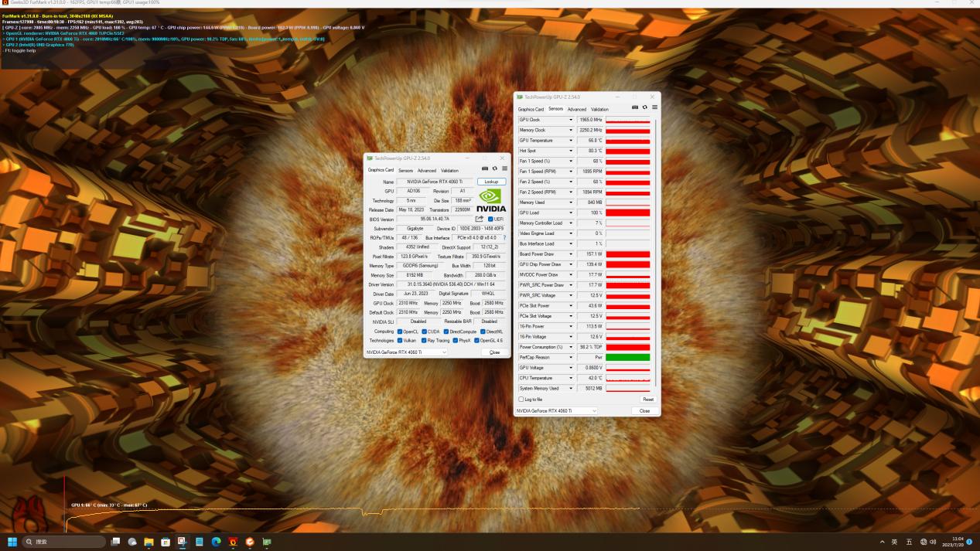Click the BIOS export icon beside BIOS Version
Viewport: 980px width, 551px height.
[480, 219]
